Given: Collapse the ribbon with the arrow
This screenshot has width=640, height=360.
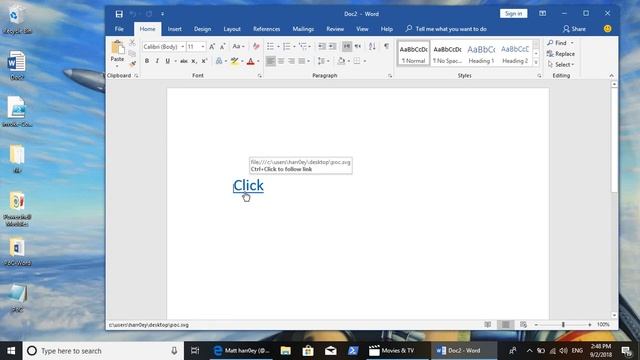Looking at the screenshot, I should pos(611,76).
